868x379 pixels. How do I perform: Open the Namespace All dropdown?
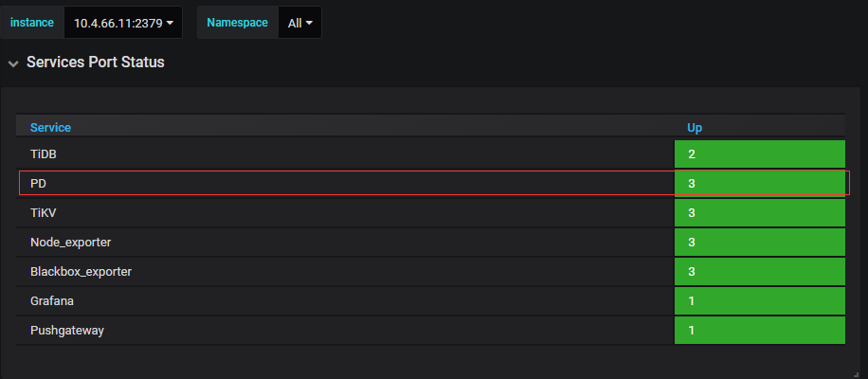point(299,23)
